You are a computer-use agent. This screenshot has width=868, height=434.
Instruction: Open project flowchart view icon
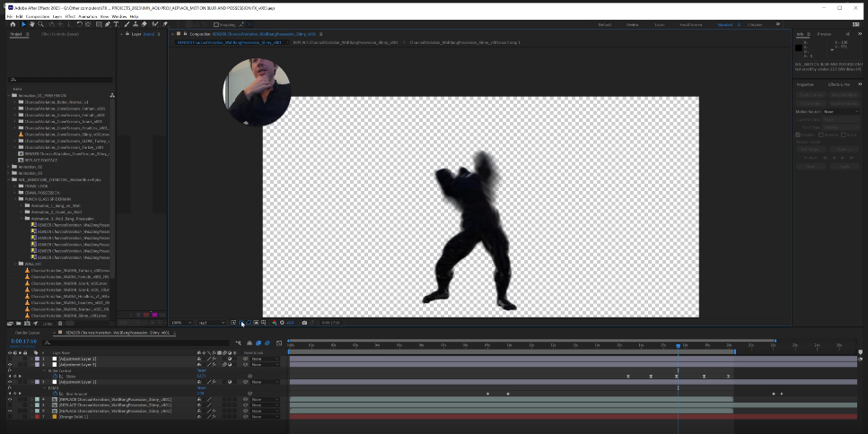tap(112, 96)
